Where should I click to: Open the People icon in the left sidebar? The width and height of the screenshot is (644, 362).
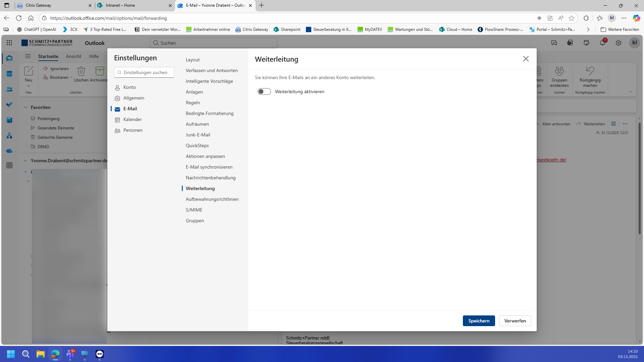click(x=9, y=89)
